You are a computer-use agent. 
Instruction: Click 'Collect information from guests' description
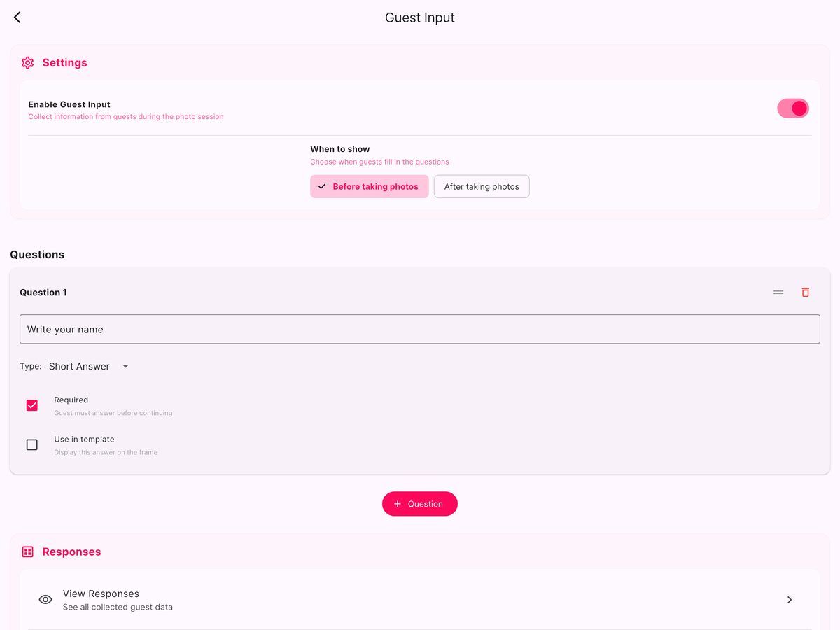click(x=126, y=117)
